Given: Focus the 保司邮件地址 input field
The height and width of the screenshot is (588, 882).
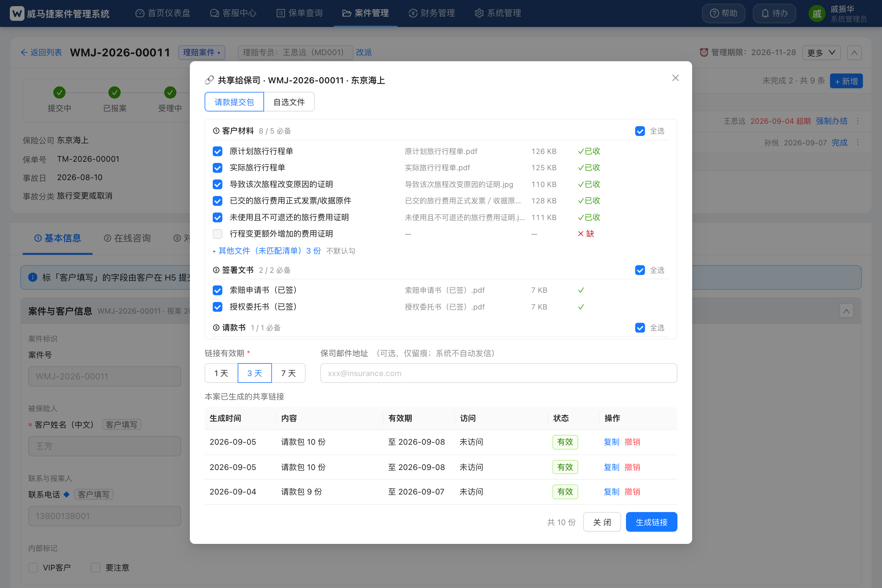Looking at the screenshot, I should coord(499,373).
